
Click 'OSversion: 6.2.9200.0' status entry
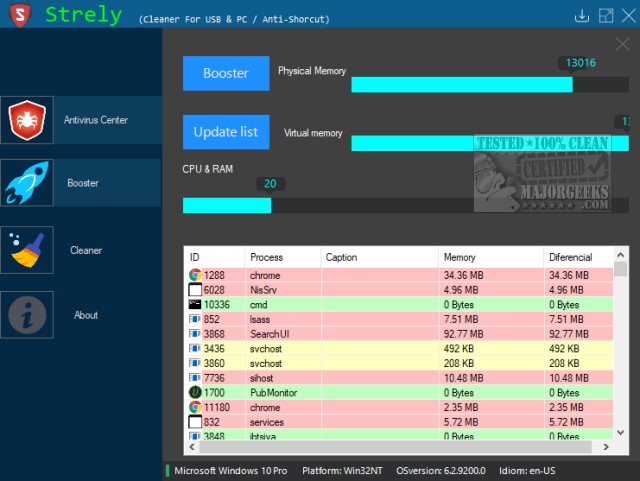[441, 471]
